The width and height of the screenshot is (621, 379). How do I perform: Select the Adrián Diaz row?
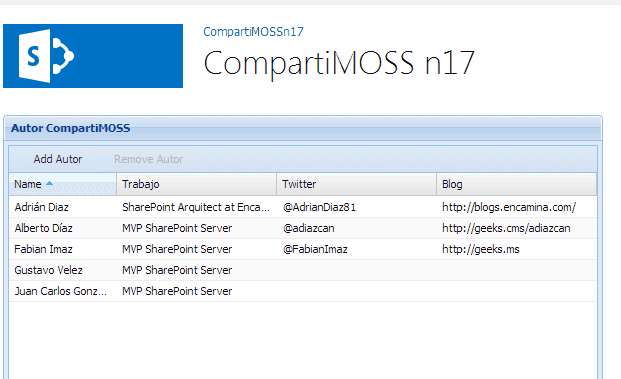pyautogui.click(x=303, y=207)
